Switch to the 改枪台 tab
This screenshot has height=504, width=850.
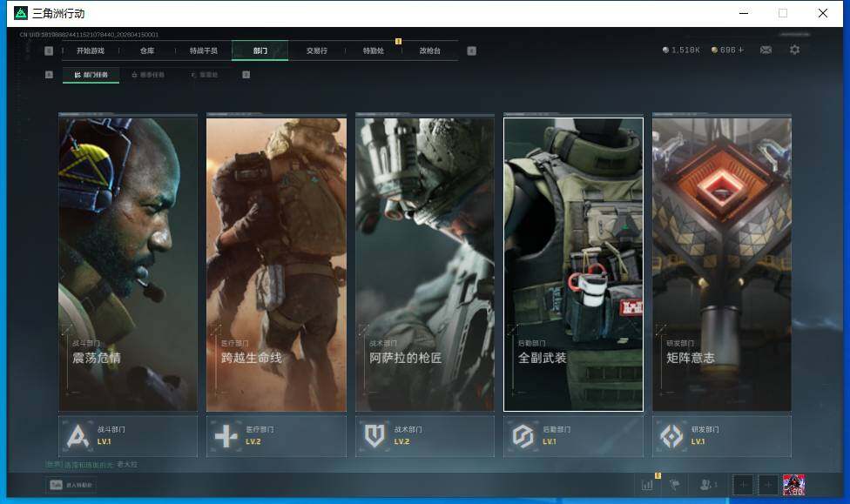pyautogui.click(x=430, y=50)
